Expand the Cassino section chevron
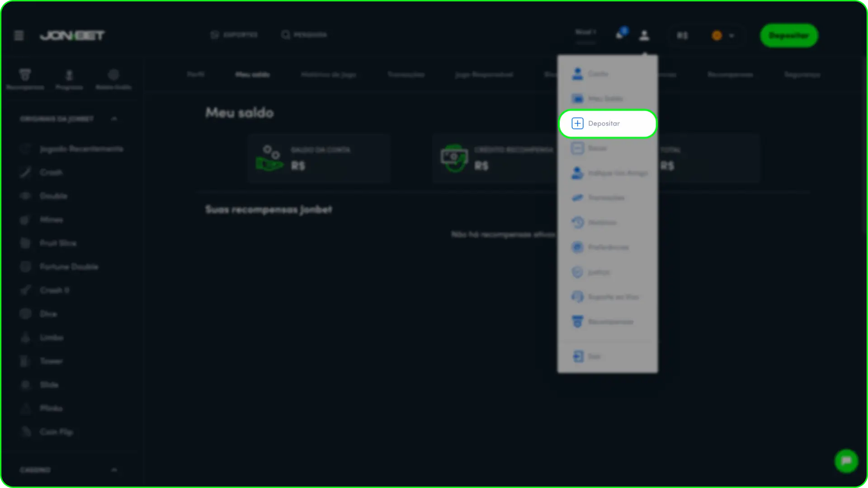Screen dimensions: 868x488 pyautogui.click(x=114, y=470)
